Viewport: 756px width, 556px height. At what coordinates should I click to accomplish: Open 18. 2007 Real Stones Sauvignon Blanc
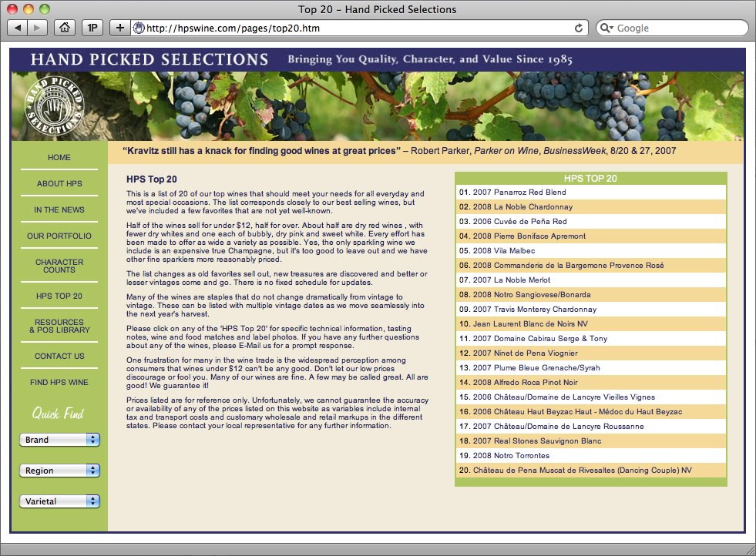[x=590, y=440]
